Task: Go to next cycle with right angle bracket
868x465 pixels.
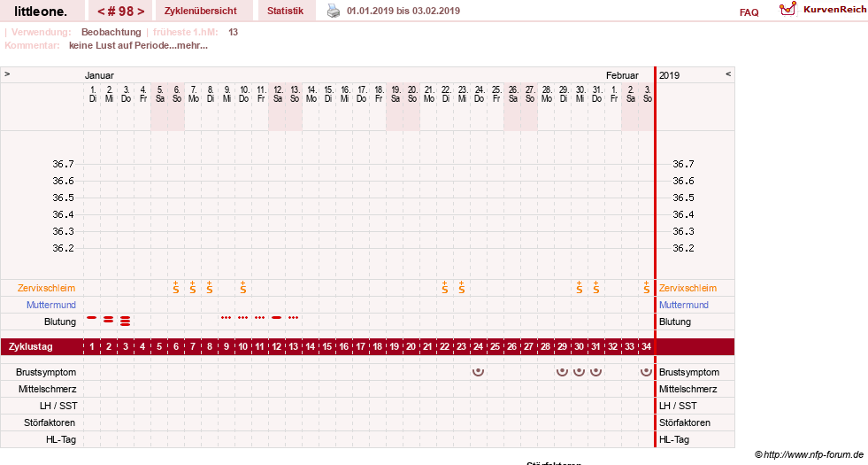Action: 141,12
